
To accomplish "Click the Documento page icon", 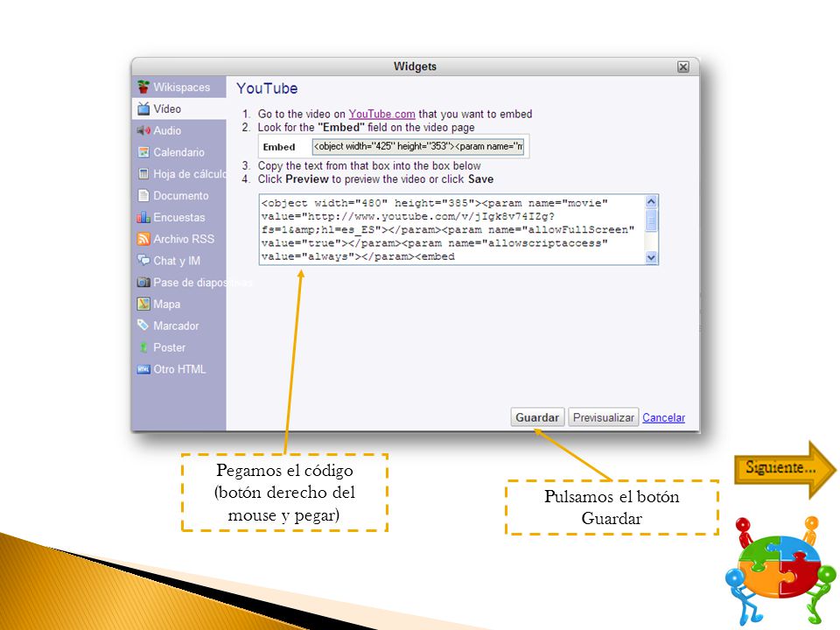I will pyautogui.click(x=143, y=195).
